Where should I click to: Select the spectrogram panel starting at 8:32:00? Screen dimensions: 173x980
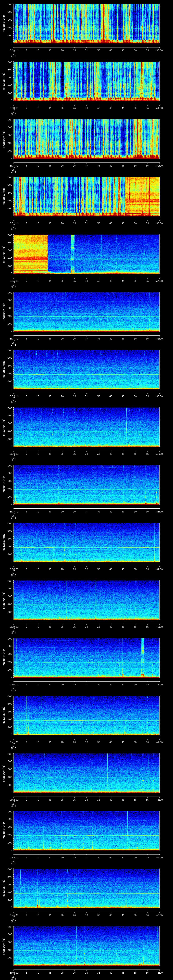(x=87, y=196)
